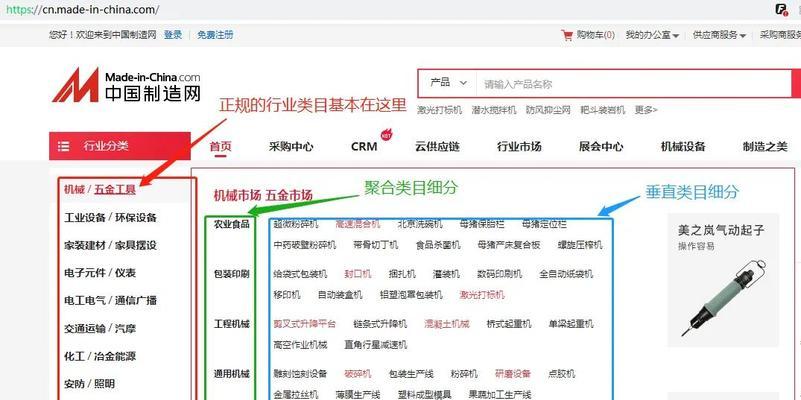The width and height of the screenshot is (801, 400).
Task: Select the 机械设备 tab
Action: click(683, 147)
